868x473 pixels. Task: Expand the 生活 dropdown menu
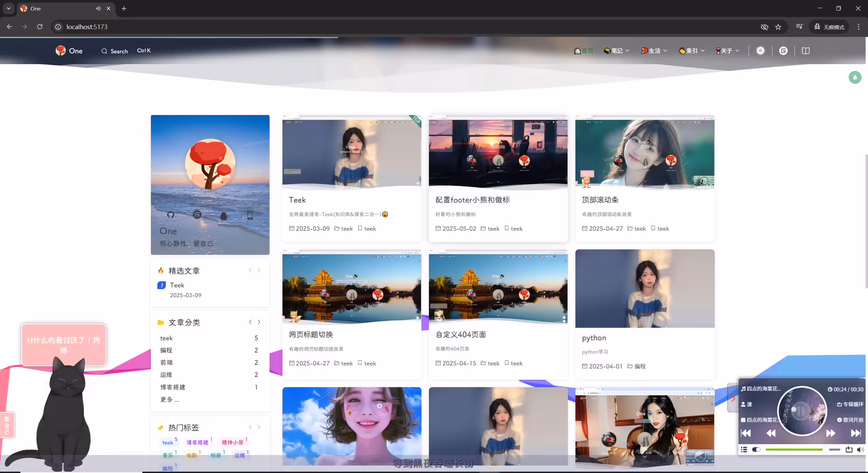tap(654, 51)
